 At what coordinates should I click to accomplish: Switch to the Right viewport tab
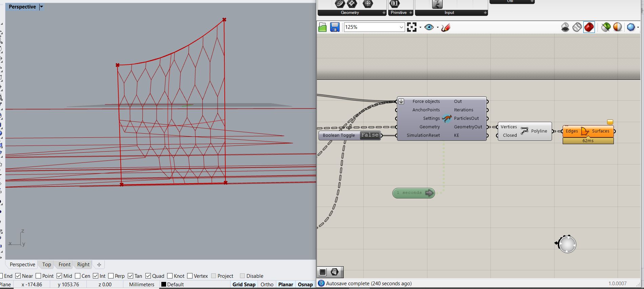pos(83,265)
